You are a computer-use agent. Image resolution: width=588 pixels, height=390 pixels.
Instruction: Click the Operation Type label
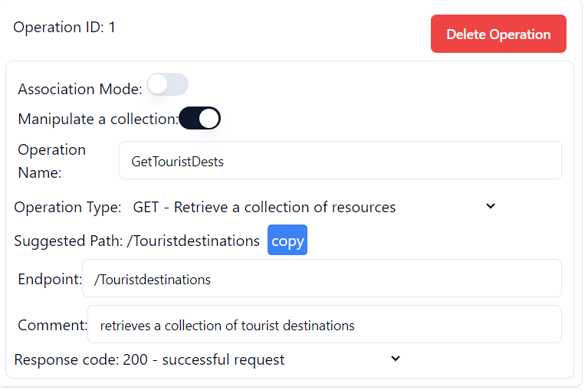(x=67, y=207)
